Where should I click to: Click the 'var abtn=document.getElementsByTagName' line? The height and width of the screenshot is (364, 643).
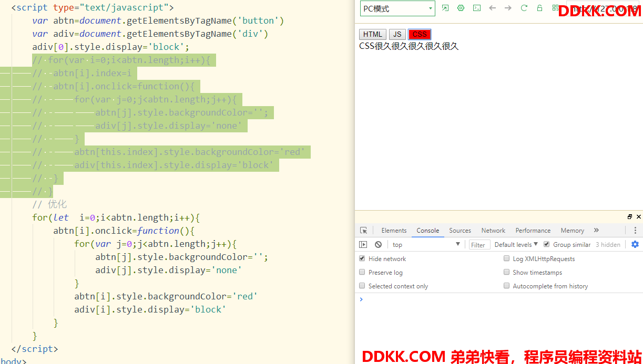point(158,20)
